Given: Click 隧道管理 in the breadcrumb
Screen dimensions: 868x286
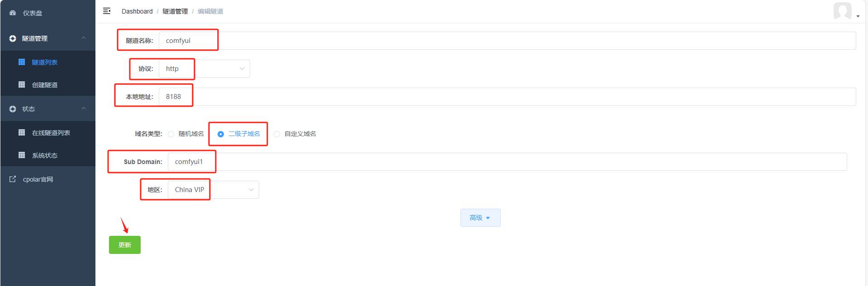Looking at the screenshot, I should tap(175, 11).
